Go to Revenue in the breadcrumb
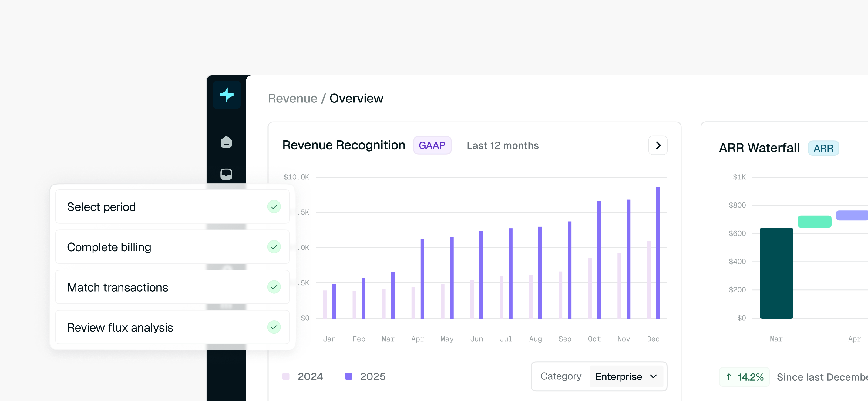This screenshot has height=401, width=868. (x=292, y=98)
